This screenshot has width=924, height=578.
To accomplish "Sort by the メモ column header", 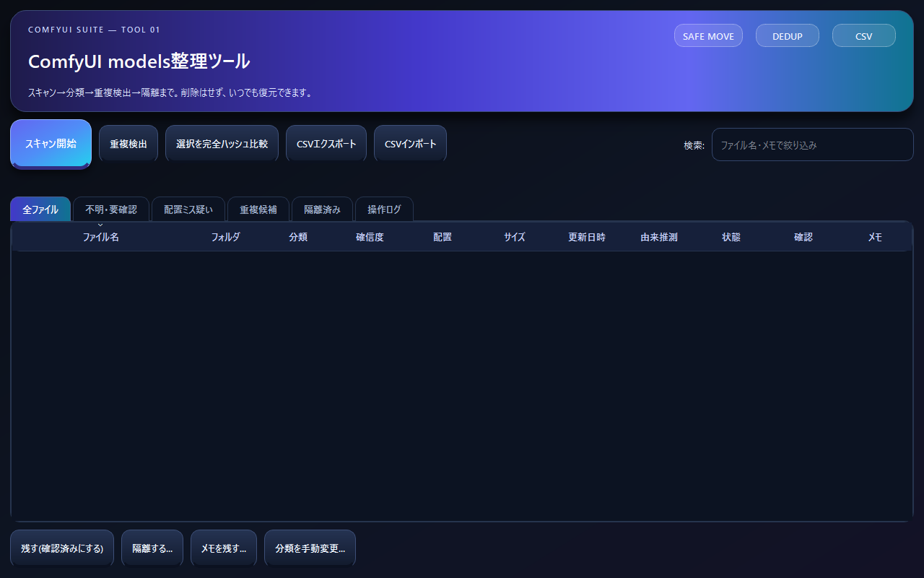I will click(875, 237).
